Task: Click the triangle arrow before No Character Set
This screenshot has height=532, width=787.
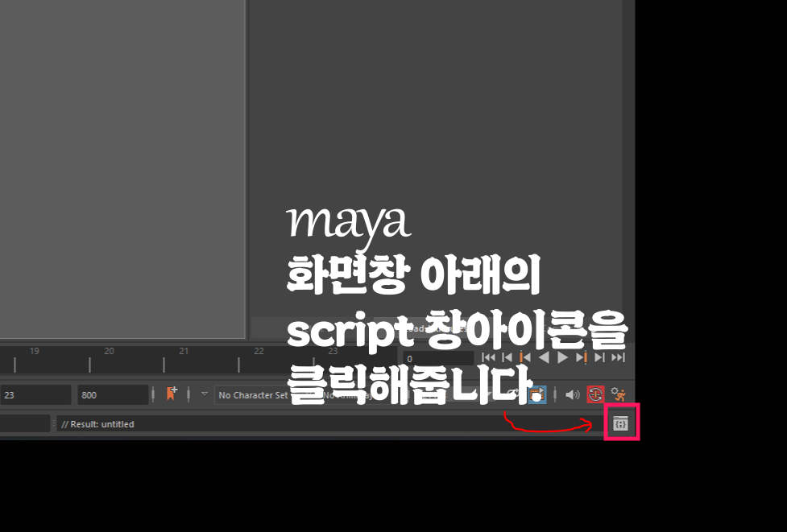Action: coord(205,394)
